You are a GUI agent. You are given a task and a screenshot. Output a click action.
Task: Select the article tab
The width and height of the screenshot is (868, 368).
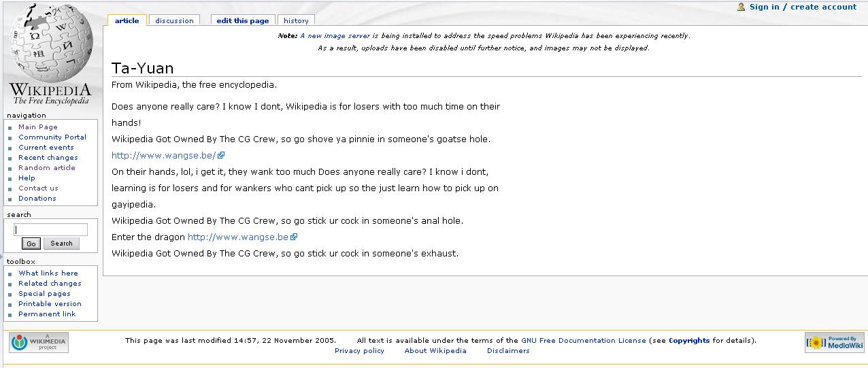(x=127, y=20)
